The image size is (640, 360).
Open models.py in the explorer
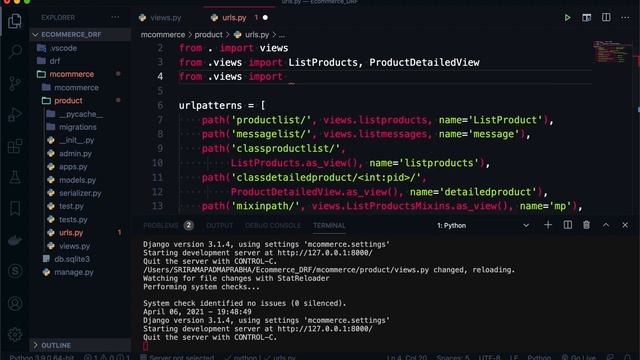pos(77,180)
